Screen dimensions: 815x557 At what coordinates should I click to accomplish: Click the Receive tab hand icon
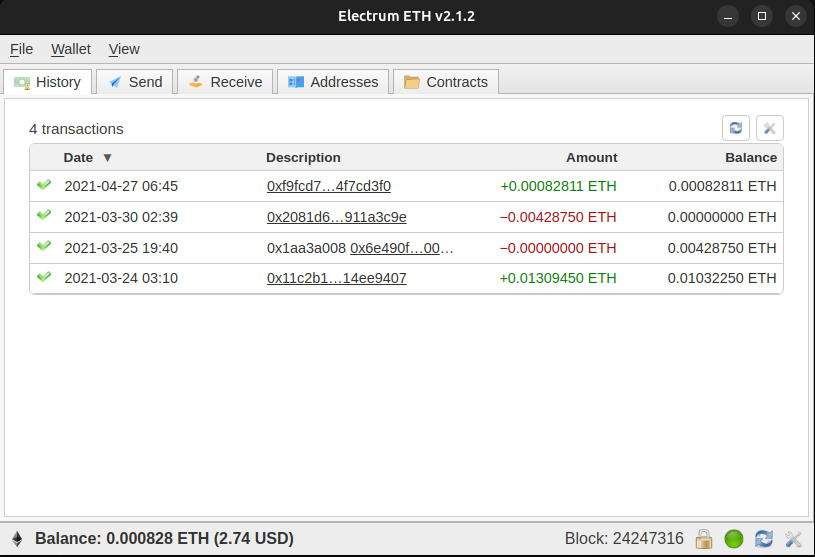(196, 82)
